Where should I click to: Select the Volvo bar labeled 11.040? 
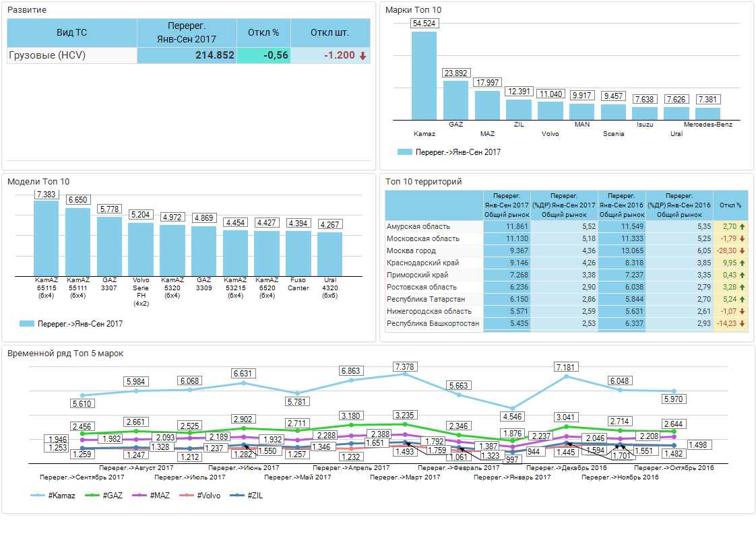point(550,111)
